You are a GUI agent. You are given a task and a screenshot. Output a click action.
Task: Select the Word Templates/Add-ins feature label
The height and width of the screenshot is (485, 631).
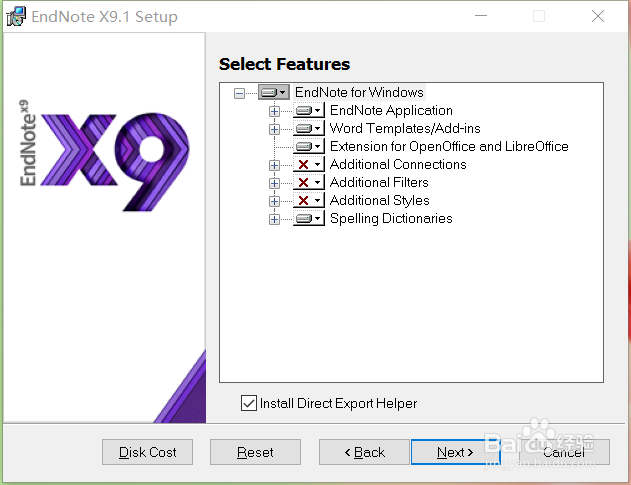coord(405,128)
